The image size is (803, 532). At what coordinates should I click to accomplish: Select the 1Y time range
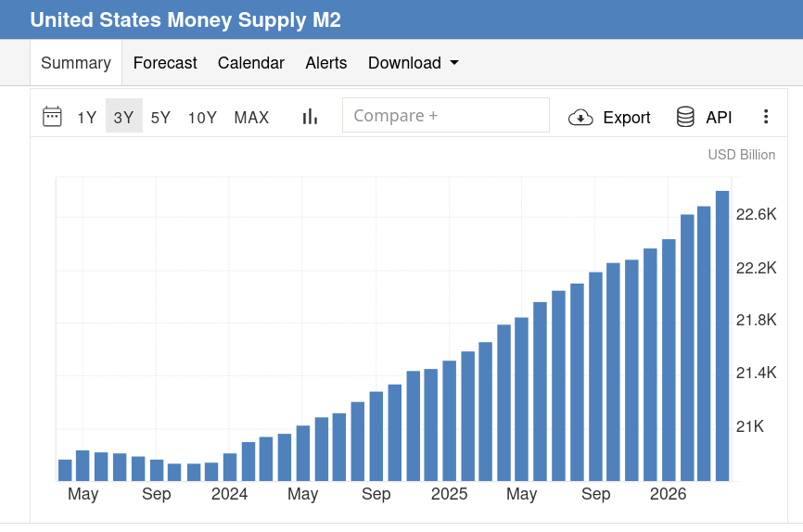(86, 118)
